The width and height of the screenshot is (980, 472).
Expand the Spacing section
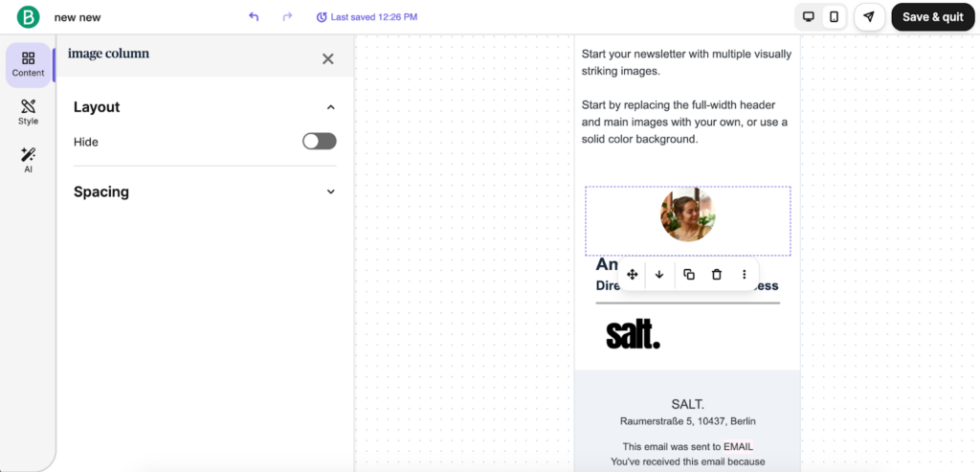coord(330,191)
